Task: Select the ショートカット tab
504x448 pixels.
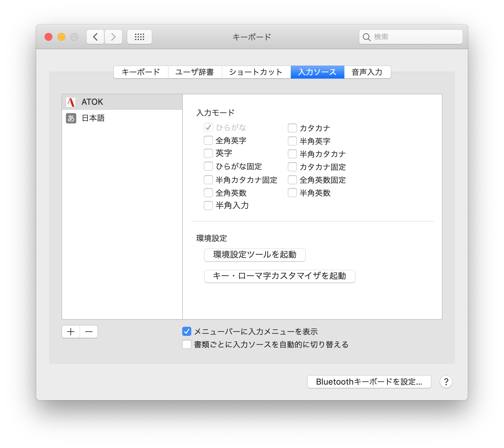Action: pyautogui.click(x=256, y=72)
